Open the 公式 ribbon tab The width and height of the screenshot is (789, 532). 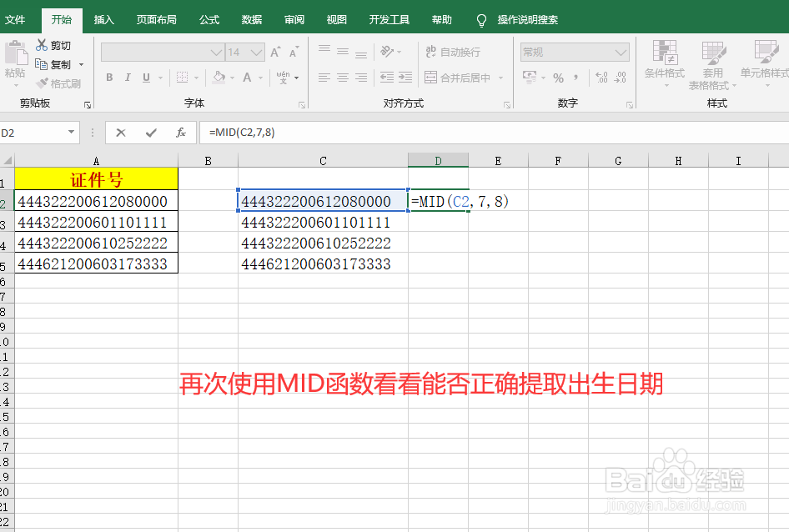(209, 18)
